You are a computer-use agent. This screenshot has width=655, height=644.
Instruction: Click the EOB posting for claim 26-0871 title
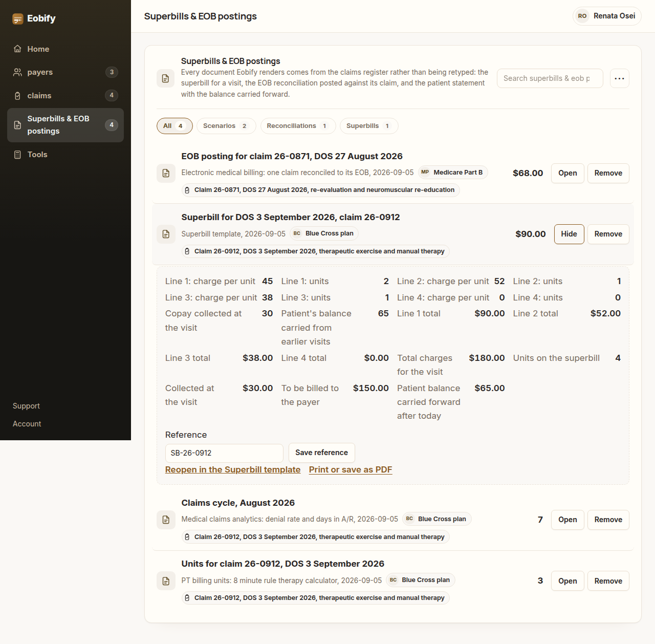click(x=292, y=156)
